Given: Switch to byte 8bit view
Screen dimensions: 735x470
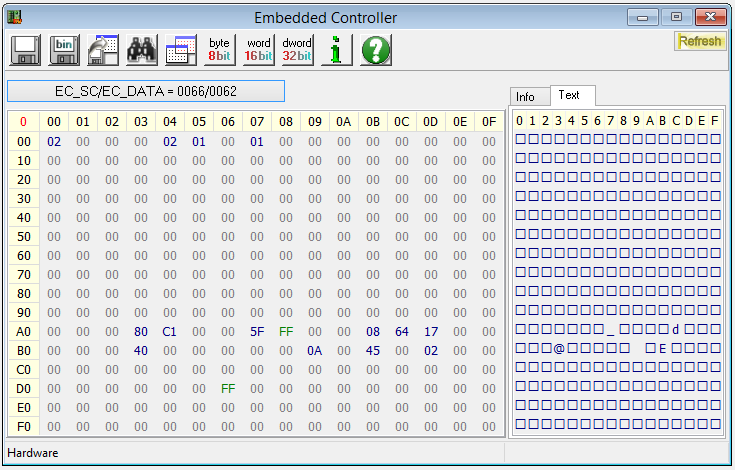Looking at the screenshot, I should (219, 50).
